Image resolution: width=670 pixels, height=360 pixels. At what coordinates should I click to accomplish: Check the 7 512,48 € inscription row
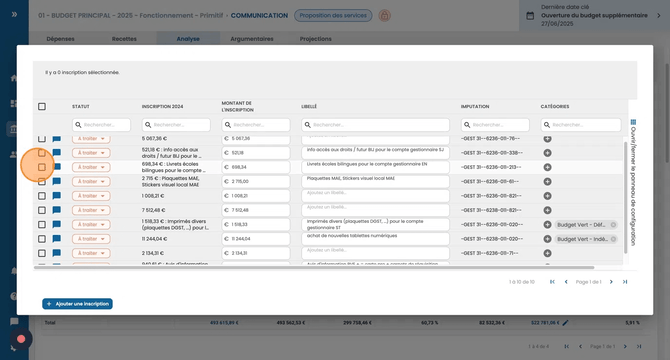42,210
